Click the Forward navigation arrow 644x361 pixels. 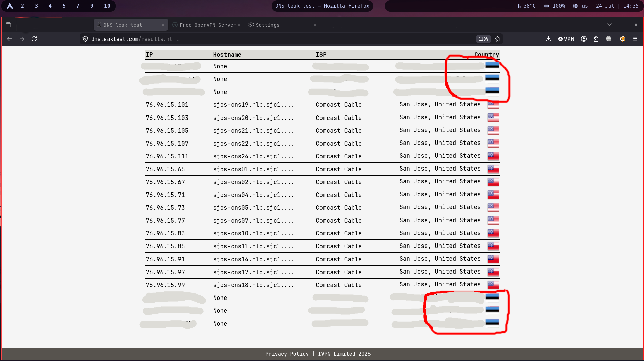click(x=22, y=39)
